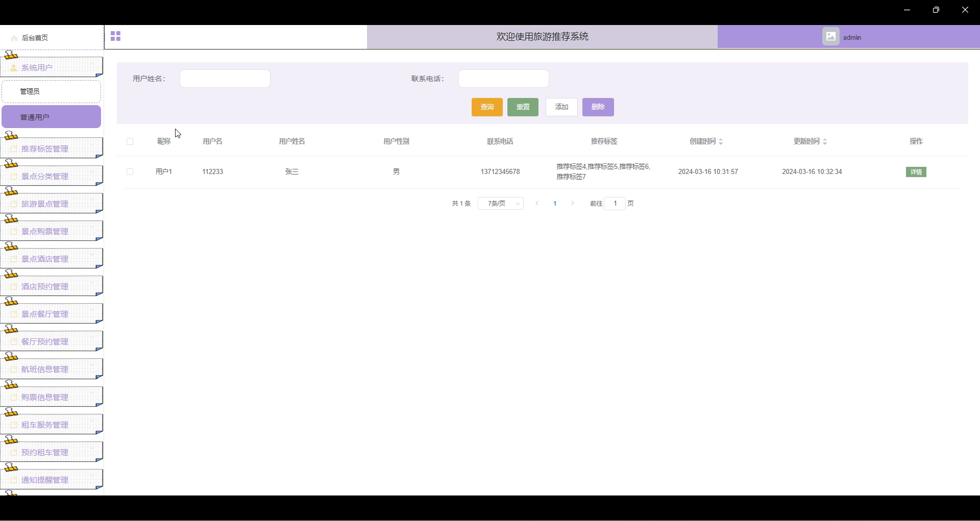Click the 共 1 条 total count text

pyautogui.click(x=461, y=204)
